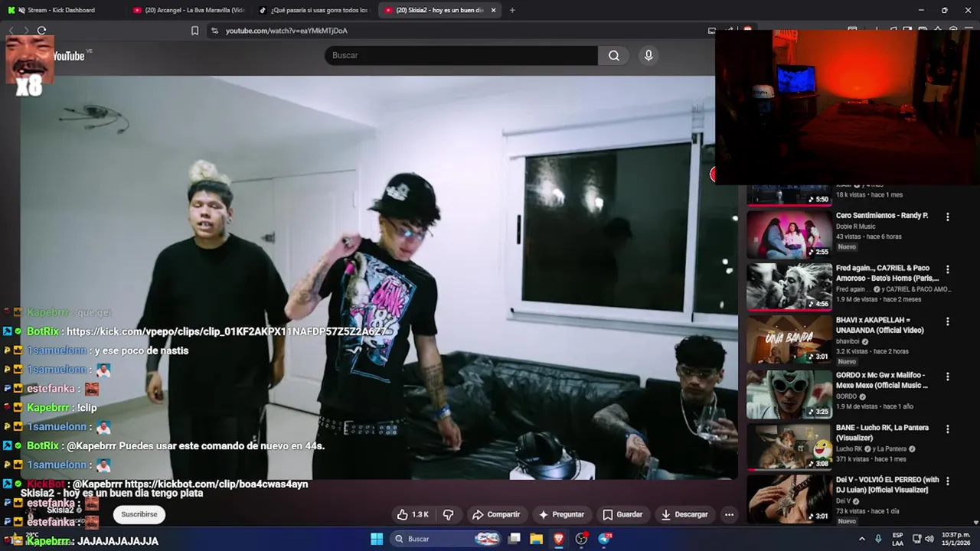Image resolution: width=980 pixels, height=551 pixels.
Task: Click Doble R Music channel name
Action: point(856,227)
